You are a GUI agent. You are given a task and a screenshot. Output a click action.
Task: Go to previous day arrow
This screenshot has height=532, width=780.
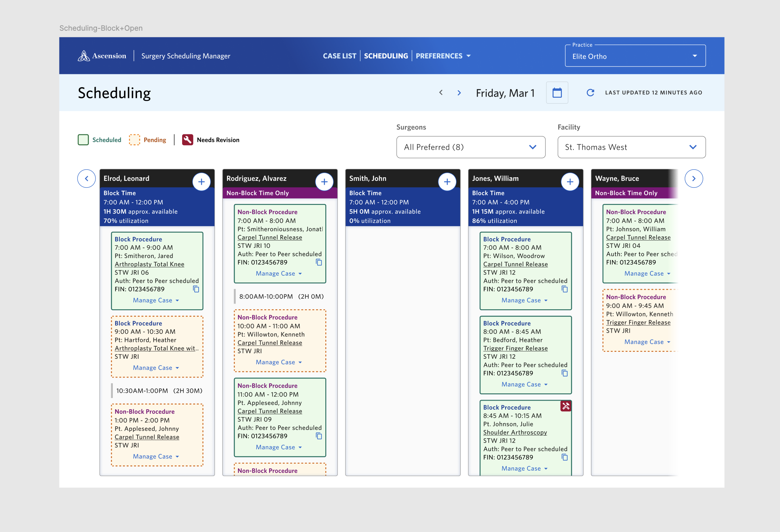(x=441, y=93)
